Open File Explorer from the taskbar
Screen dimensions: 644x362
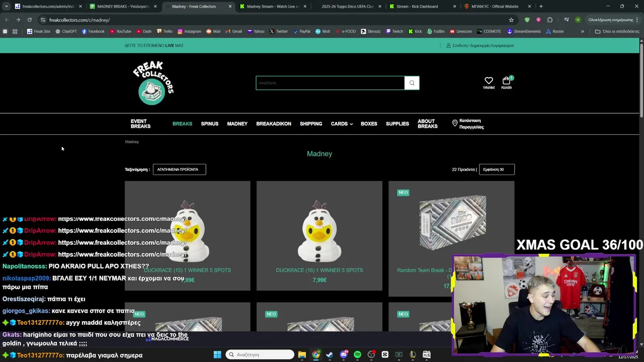(302, 354)
